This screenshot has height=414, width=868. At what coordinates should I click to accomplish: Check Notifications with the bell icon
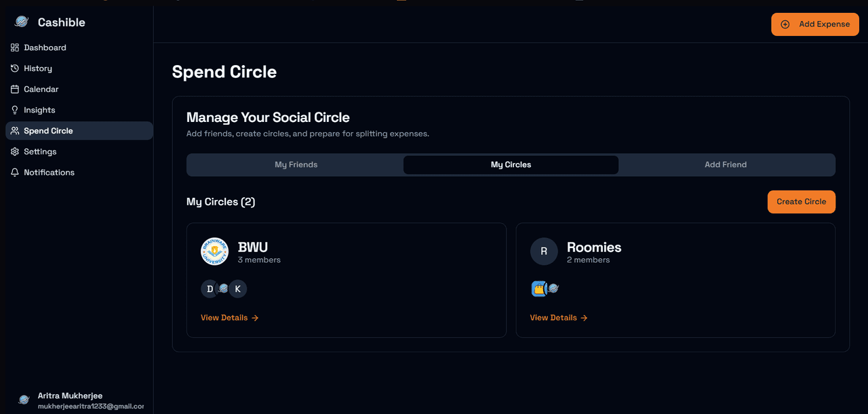14,172
